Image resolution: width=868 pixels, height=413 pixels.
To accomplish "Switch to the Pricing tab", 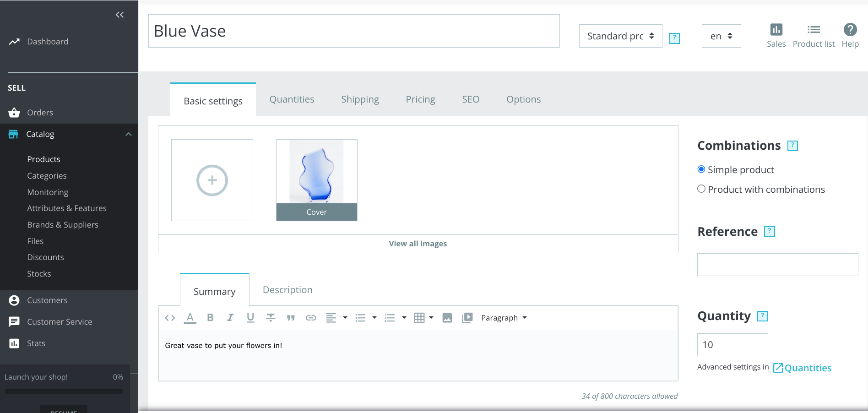I will [x=420, y=99].
